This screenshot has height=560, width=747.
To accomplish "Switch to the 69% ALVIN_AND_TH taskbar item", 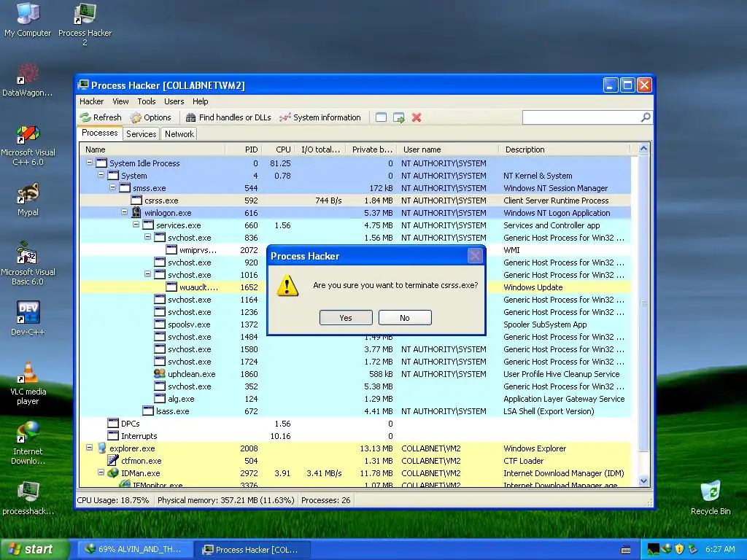I will pyautogui.click(x=134, y=549).
